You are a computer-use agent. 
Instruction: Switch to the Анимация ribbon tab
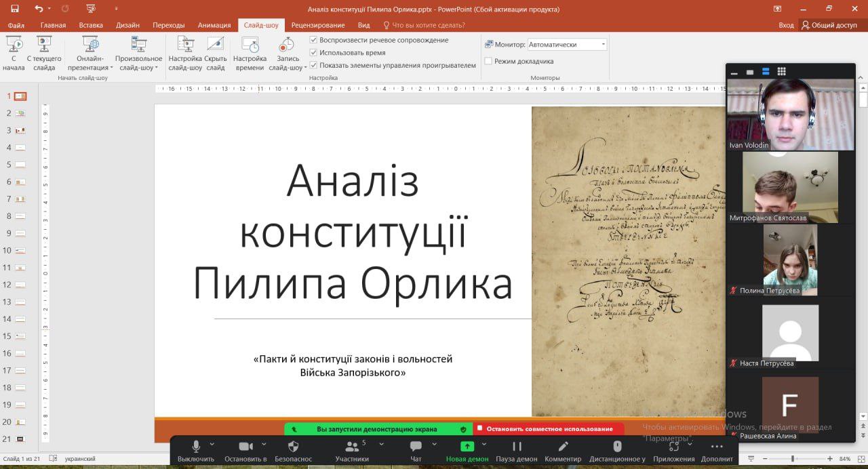point(214,25)
